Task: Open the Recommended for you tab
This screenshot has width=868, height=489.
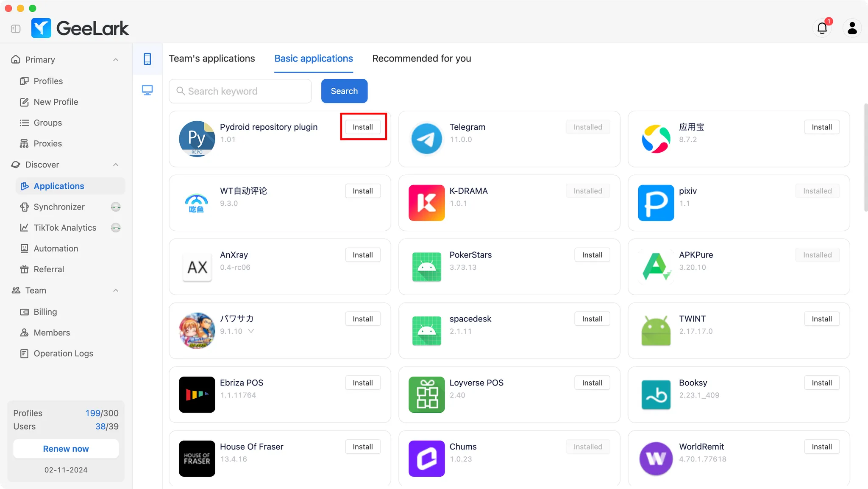Action: (x=421, y=59)
